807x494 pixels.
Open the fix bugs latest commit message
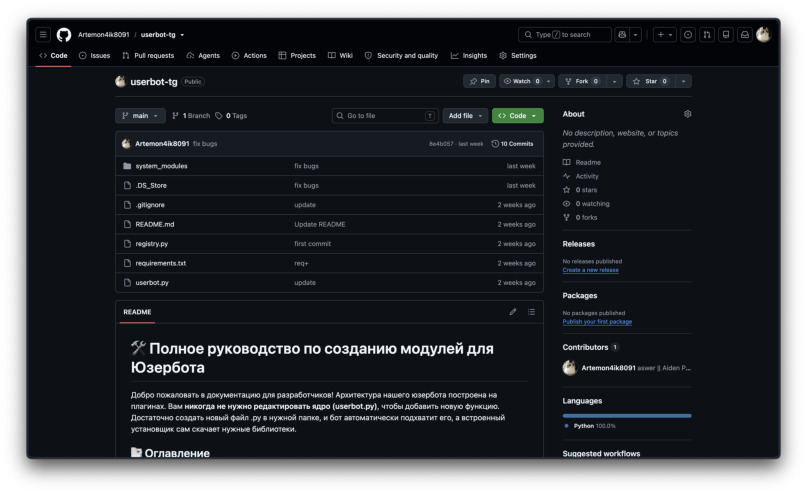coord(205,144)
